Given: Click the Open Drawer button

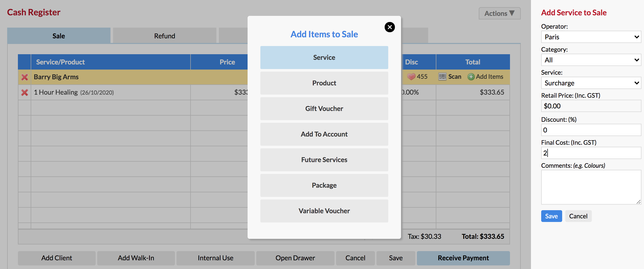Looking at the screenshot, I should click(x=295, y=258).
